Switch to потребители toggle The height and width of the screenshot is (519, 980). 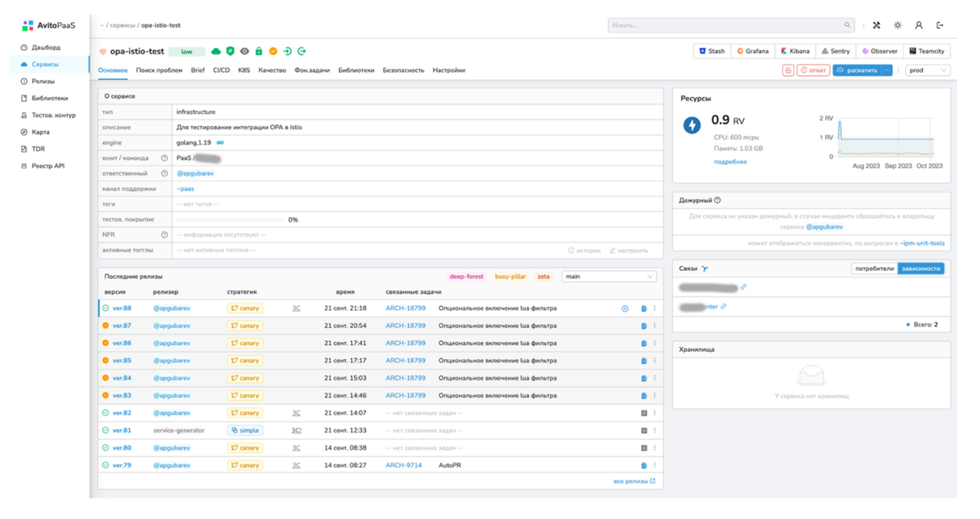click(874, 268)
